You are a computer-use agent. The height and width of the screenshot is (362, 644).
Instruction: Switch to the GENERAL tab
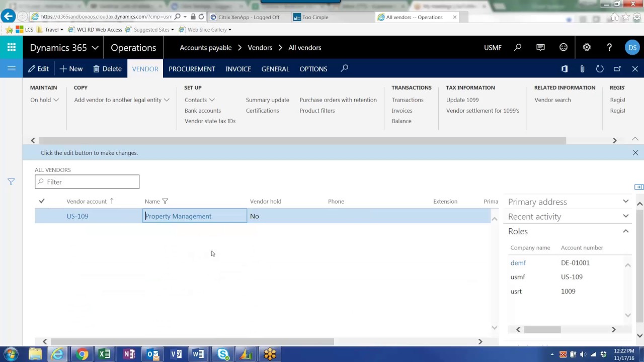[x=275, y=69]
